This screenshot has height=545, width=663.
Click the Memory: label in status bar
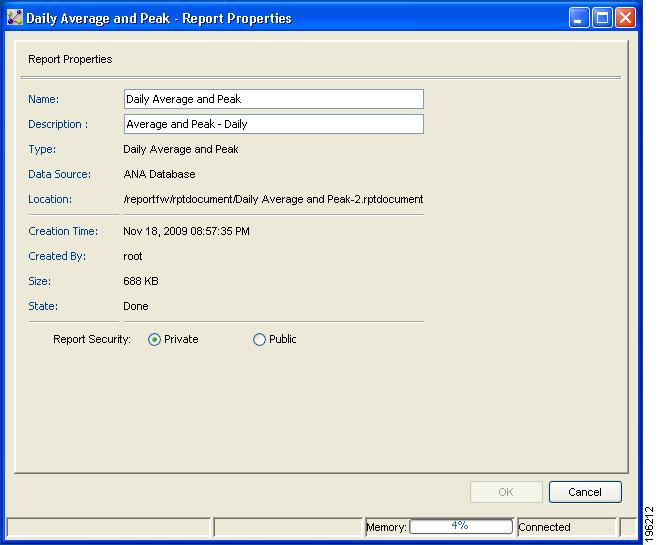[386, 527]
